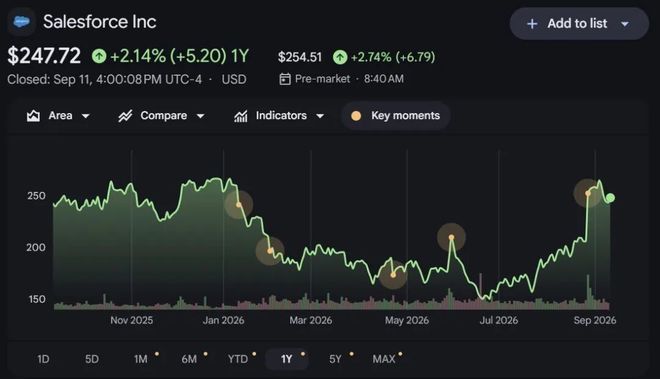Click the 150 y-axis label
The height and width of the screenshot is (379, 660).
[x=37, y=299]
